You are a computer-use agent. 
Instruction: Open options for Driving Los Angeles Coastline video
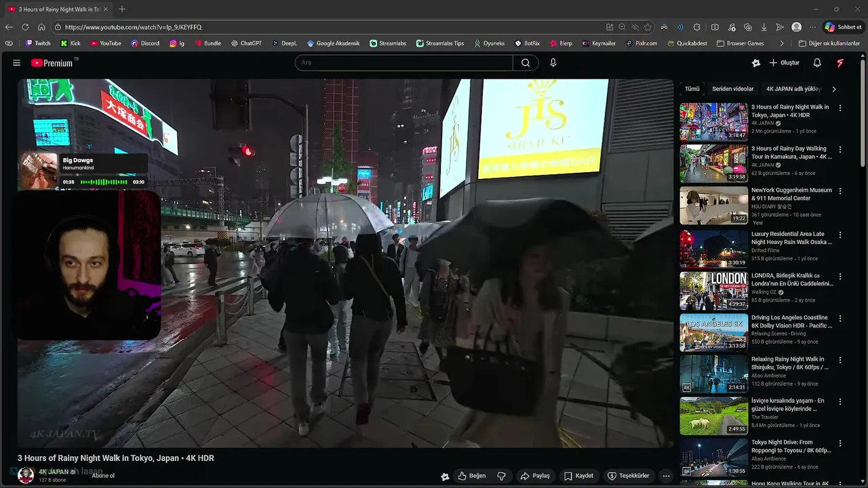[840, 319]
